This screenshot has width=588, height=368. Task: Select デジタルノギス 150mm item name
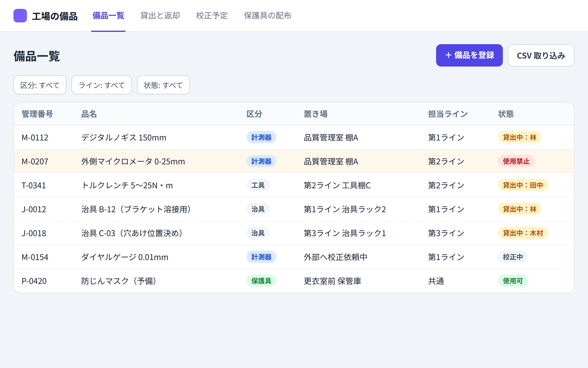124,137
